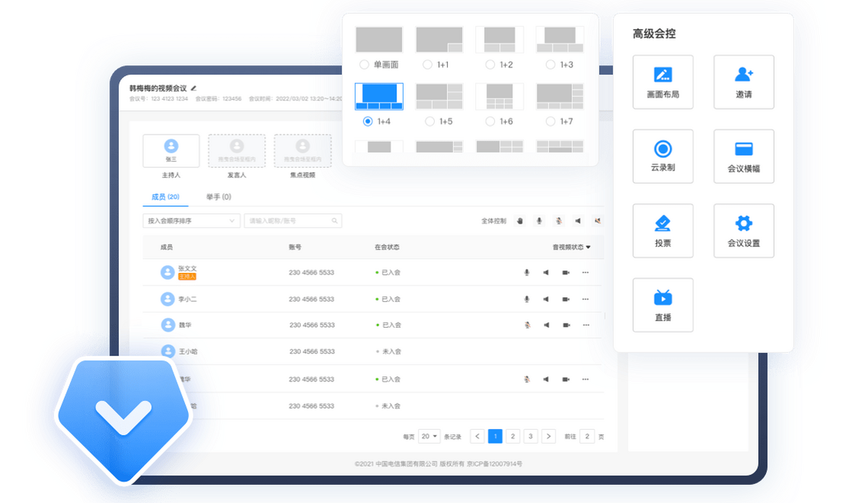Expand the 按入会顺序排序 sort dropdown

(191, 221)
